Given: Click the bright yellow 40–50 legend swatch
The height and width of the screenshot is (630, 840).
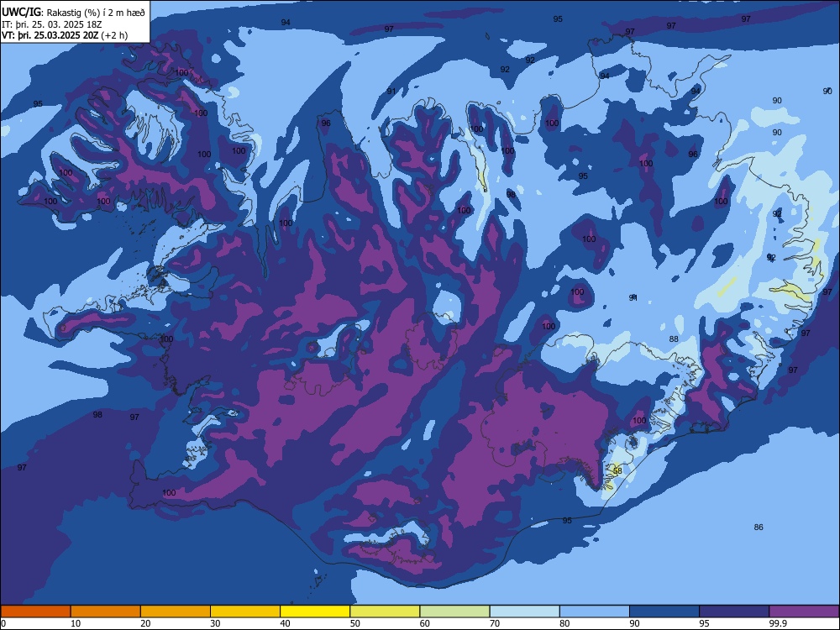Looking at the screenshot, I should pos(315,612).
